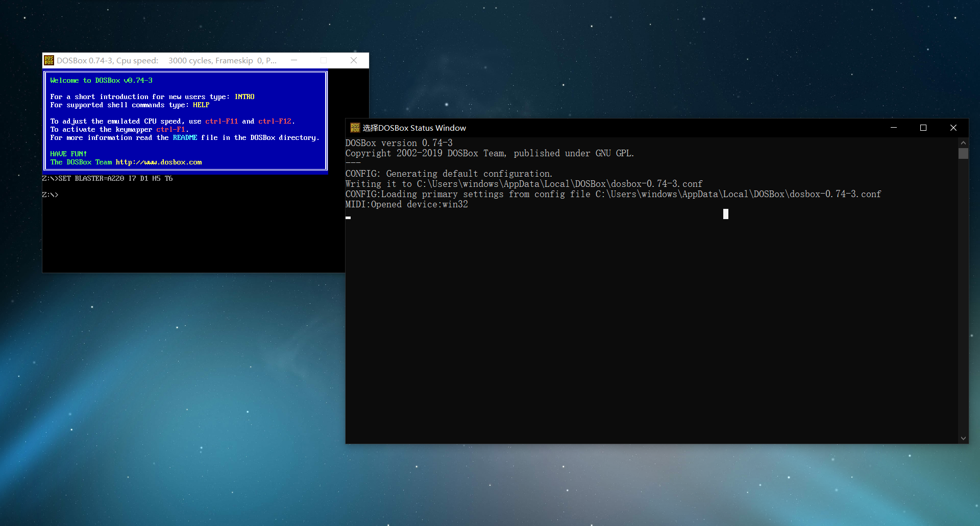Screen dimensions: 980x526
Task: Click the red ctrl-F1 keymapper shortcut text
Action: 170,129
